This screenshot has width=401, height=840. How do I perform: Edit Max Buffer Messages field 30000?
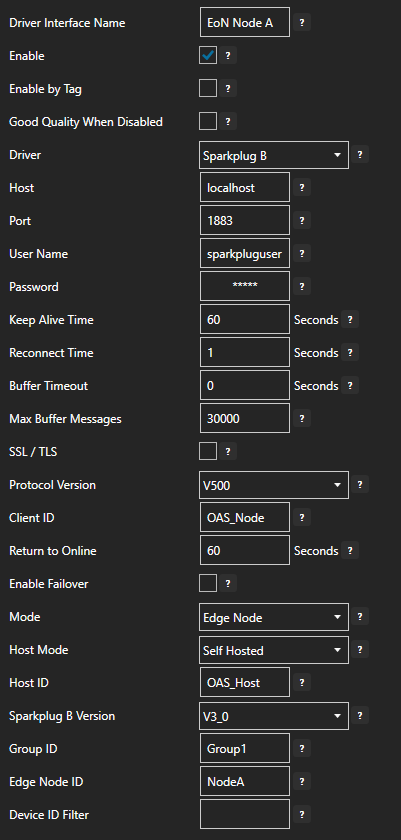[x=245, y=418]
